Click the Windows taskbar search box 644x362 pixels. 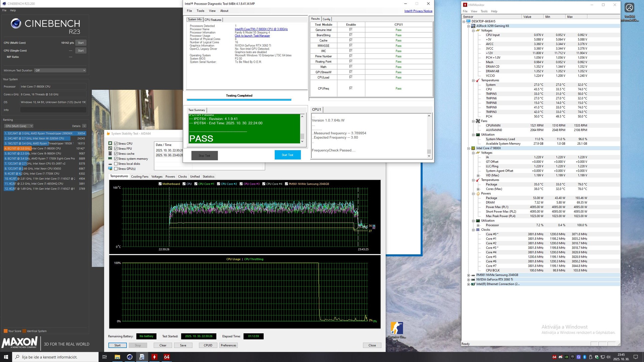pyautogui.click(x=56, y=357)
